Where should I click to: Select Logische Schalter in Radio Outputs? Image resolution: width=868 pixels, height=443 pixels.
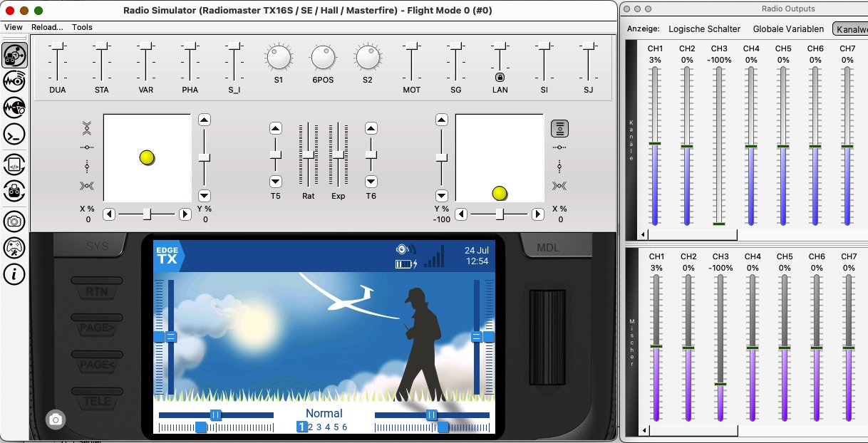(705, 29)
